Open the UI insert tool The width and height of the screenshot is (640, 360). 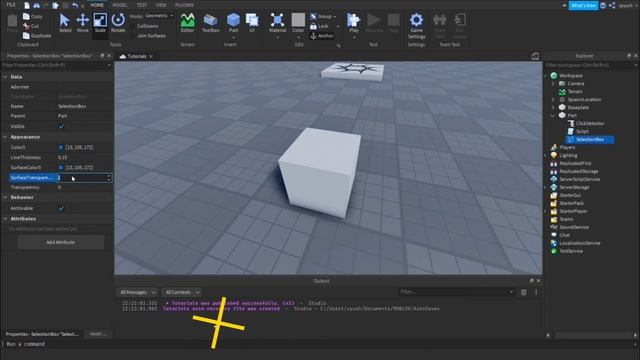(252, 23)
